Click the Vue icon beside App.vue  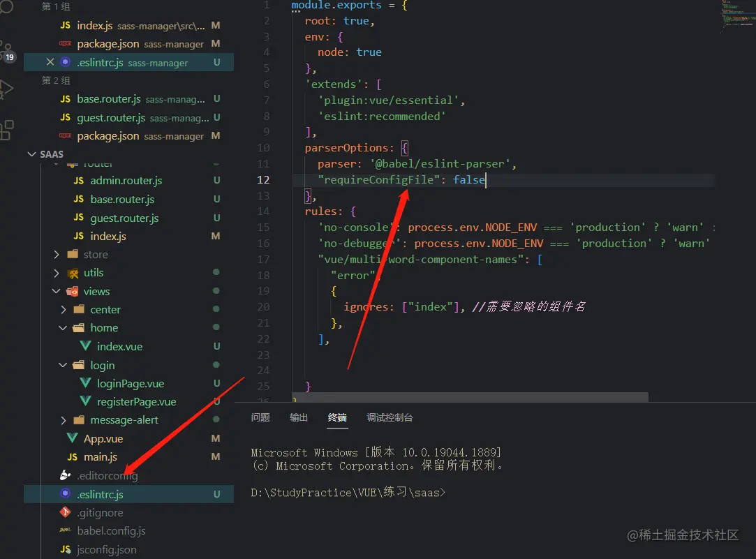pyautogui.click(x=73, y=438)
